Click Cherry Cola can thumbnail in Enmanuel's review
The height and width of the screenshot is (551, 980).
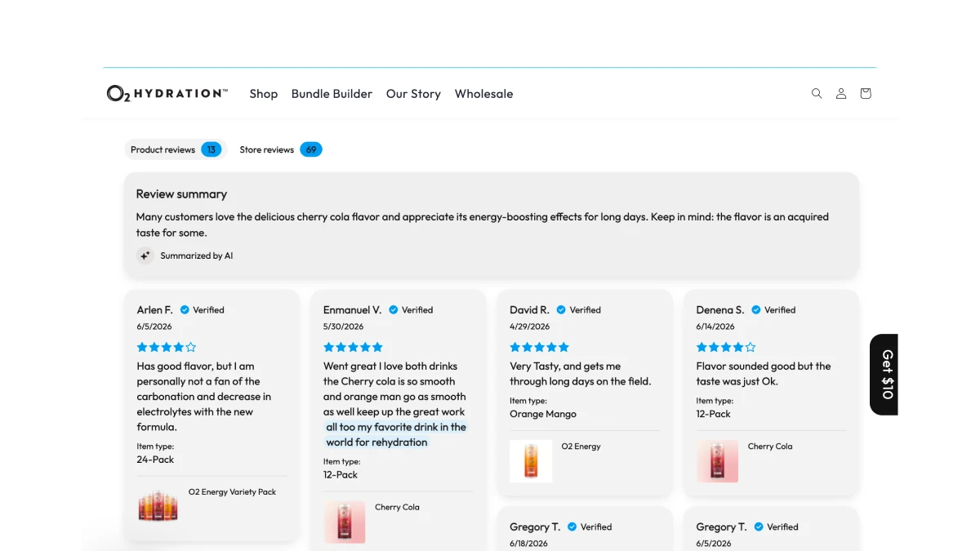pos(345,522)
